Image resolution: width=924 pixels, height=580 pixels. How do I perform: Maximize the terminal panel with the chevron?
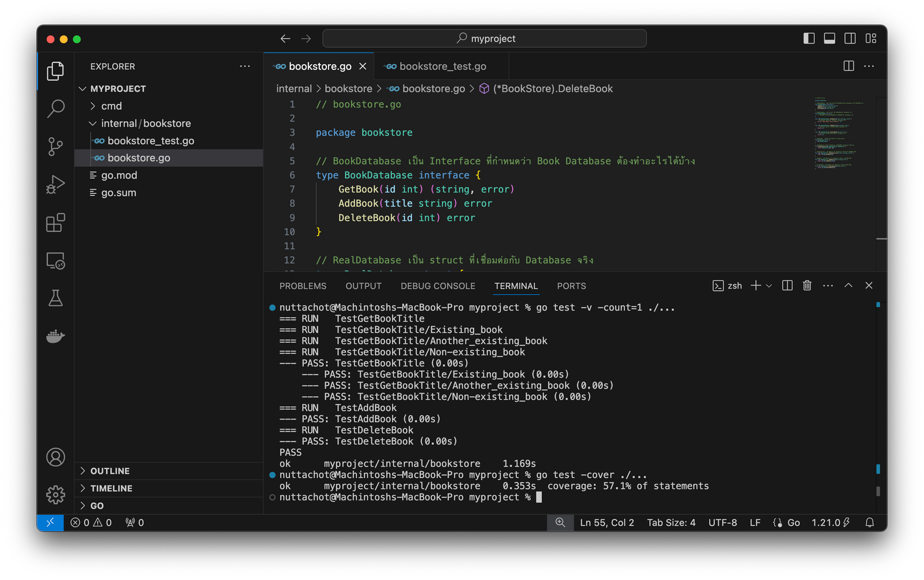pyautogui.click(x=848, y=285)
